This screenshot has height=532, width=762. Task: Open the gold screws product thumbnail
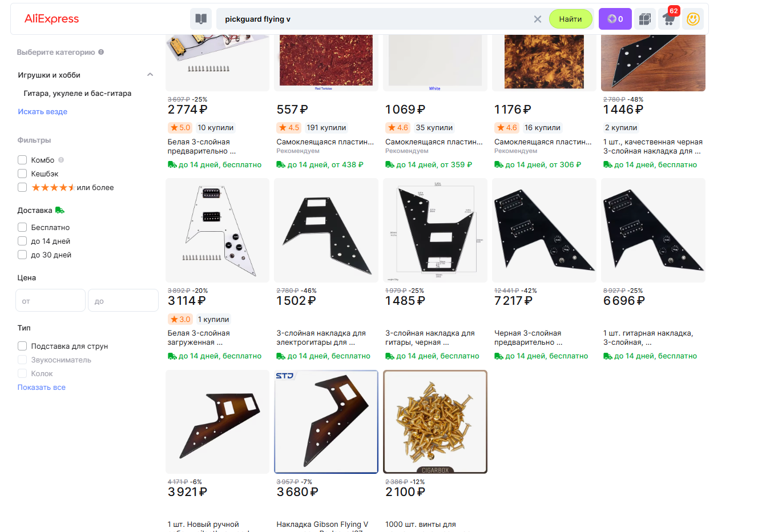[x=435, y=422]
